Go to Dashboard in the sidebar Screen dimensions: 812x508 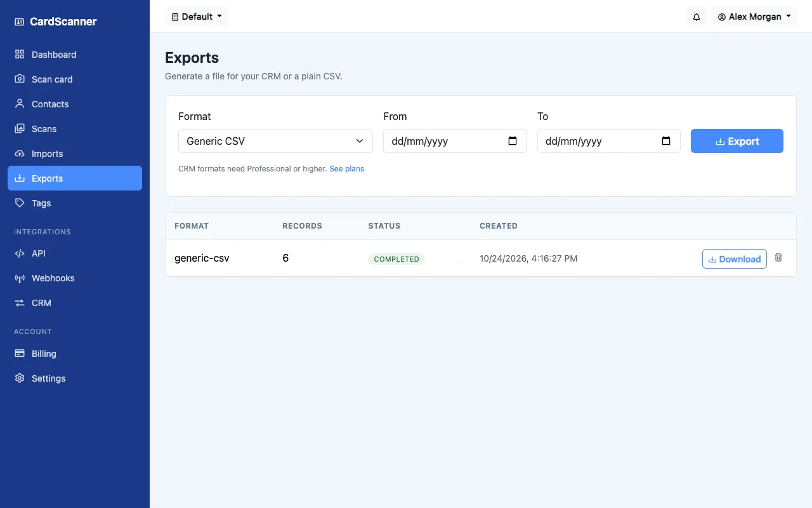(x=75, y=55)
